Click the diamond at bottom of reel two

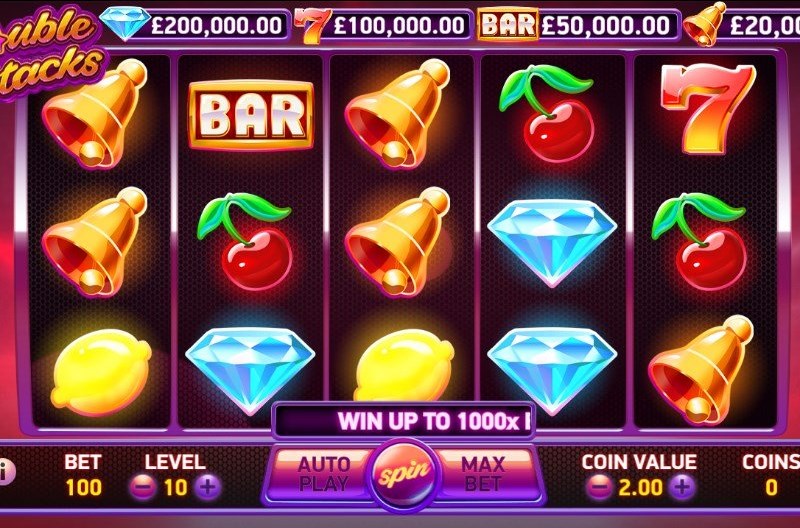click(x=250, y=369)
